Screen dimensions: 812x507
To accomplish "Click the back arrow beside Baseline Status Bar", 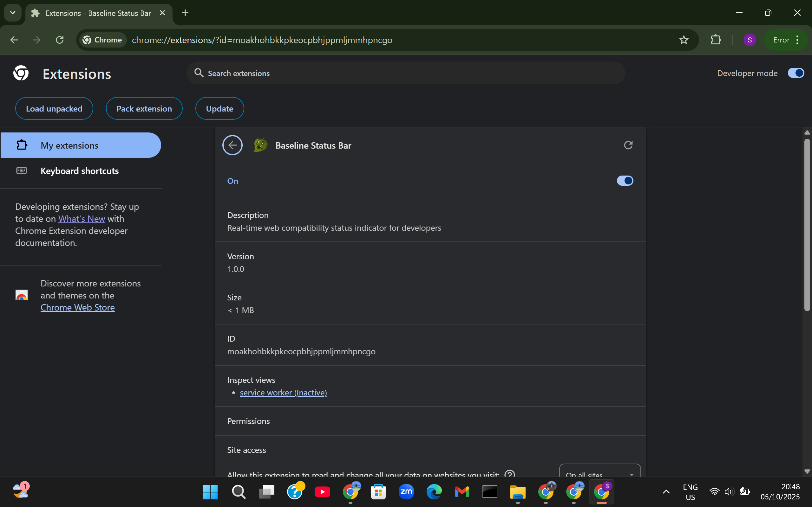I will [x=232, y=145].
